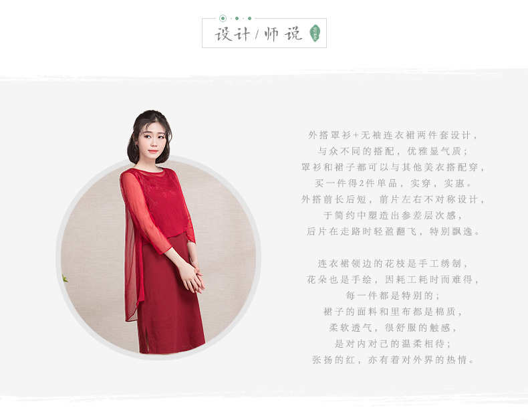Click the line 外搭前长后短 description

point(392,199)
